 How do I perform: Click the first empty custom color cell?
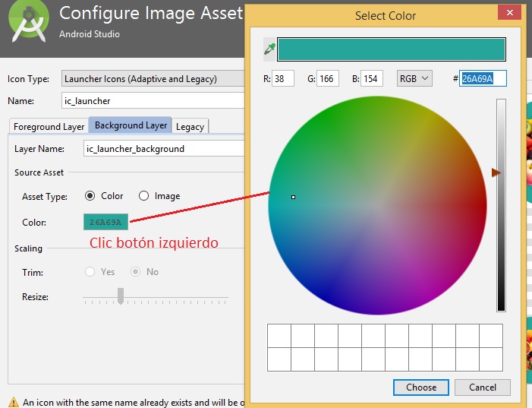(x=279, y=336)
